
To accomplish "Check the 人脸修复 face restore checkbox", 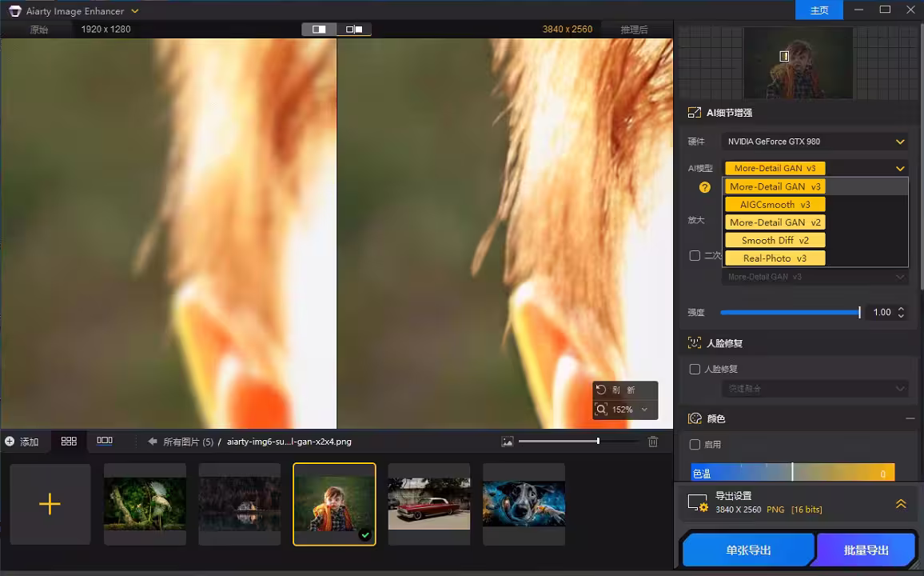I will coord(694,369).
